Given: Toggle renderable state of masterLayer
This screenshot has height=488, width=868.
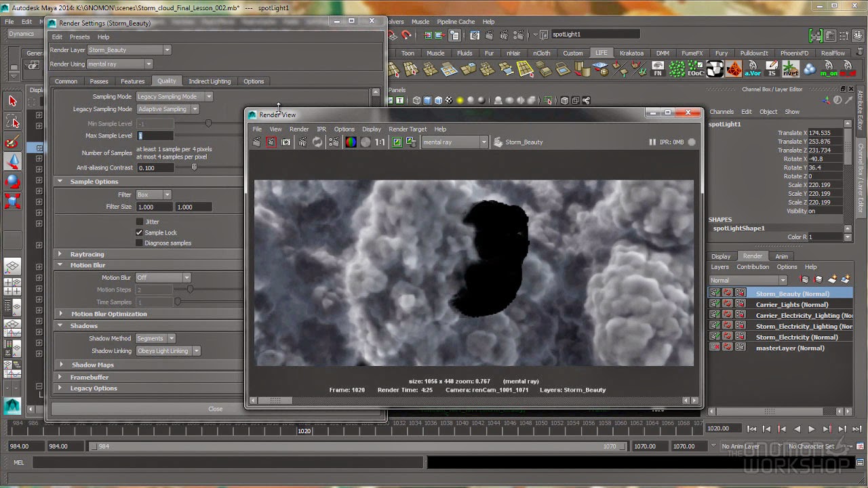Looking at the screenshot, I should pyautogui.click(x=715, y=347).
